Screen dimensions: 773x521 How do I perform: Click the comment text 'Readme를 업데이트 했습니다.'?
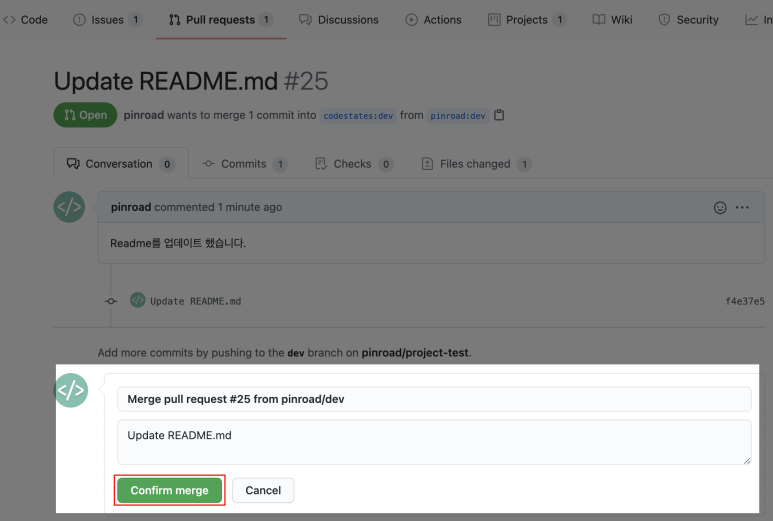(x=178, y=243)
